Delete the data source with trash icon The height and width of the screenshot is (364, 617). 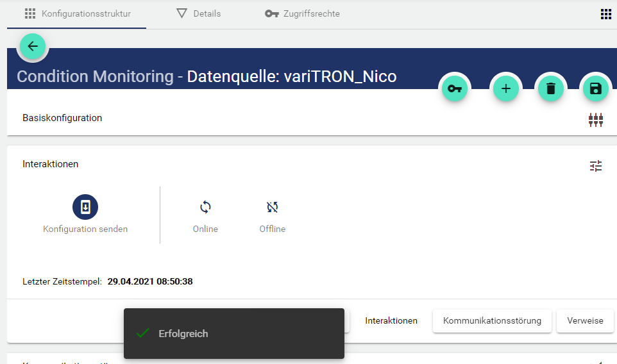pyautogui.click(x=550, y=89)
